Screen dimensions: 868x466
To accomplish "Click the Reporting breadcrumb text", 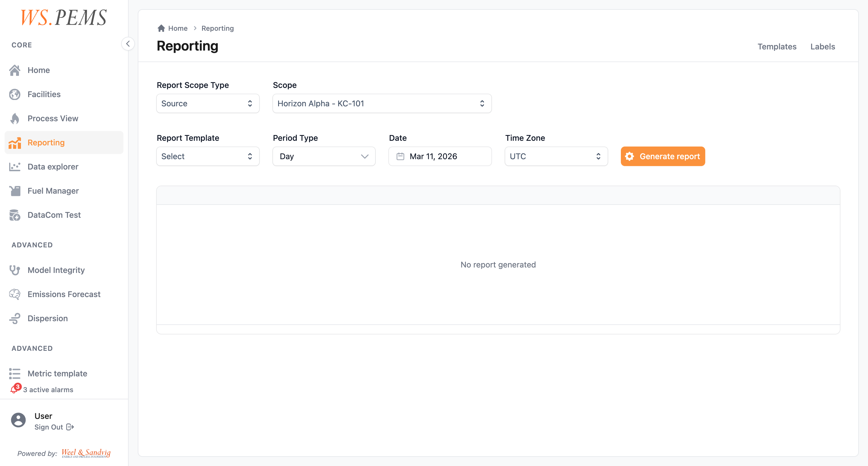I will (x=217, y=28).
